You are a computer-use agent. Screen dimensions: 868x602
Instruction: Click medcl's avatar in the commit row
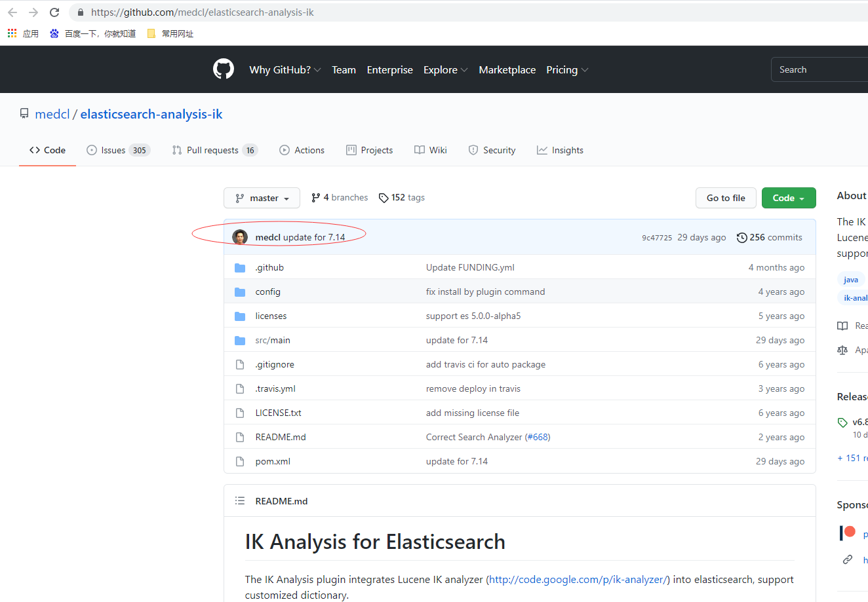(x=240, y=237)
